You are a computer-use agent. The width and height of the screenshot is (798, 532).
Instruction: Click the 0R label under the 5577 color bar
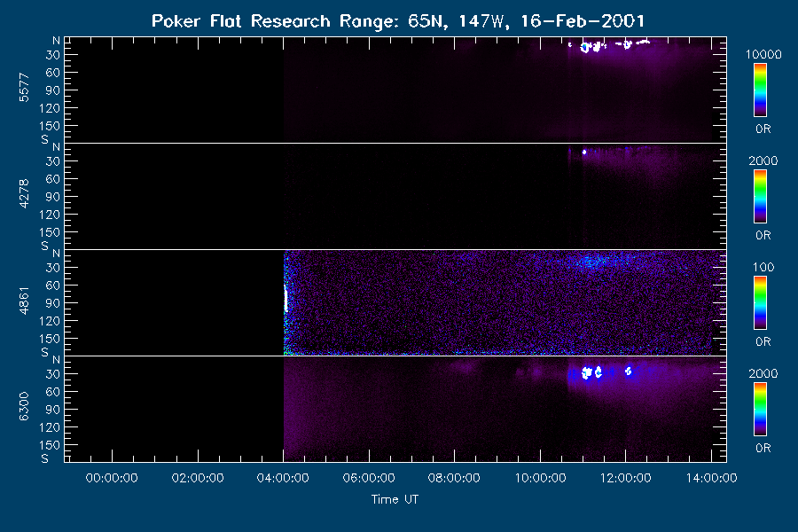(763, 129)
